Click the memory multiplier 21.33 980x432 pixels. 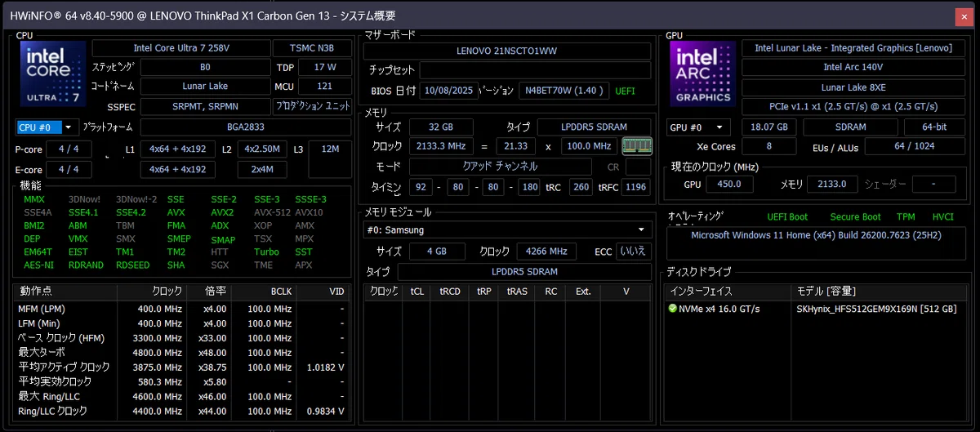click(x=514, y=146)
